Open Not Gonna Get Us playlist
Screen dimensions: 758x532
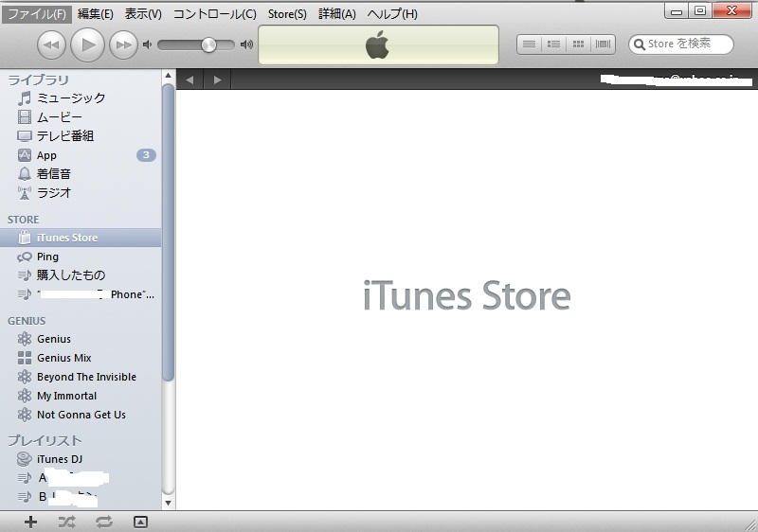81,415
